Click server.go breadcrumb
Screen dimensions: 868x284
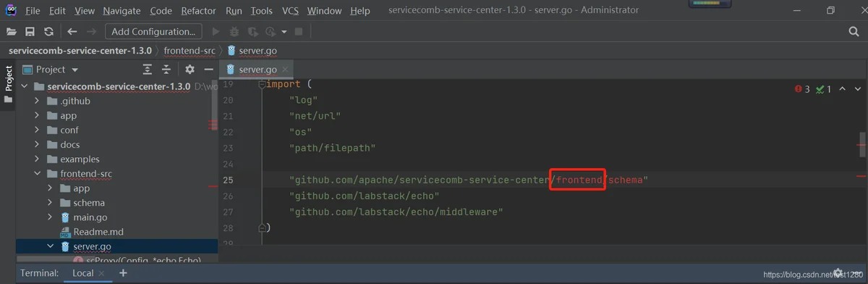point(252,51)
